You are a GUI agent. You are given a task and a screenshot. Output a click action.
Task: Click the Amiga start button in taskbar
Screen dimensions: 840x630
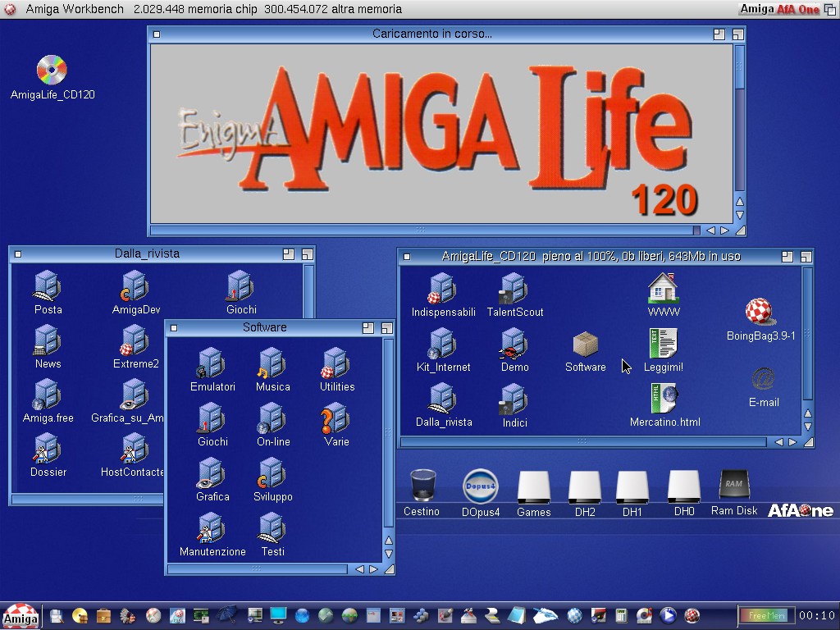point(20,616)
